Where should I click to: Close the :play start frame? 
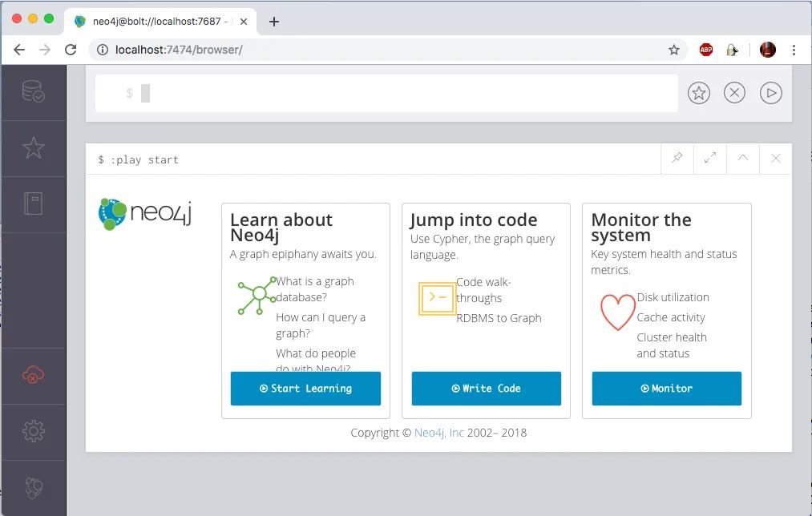click(775, 159)
